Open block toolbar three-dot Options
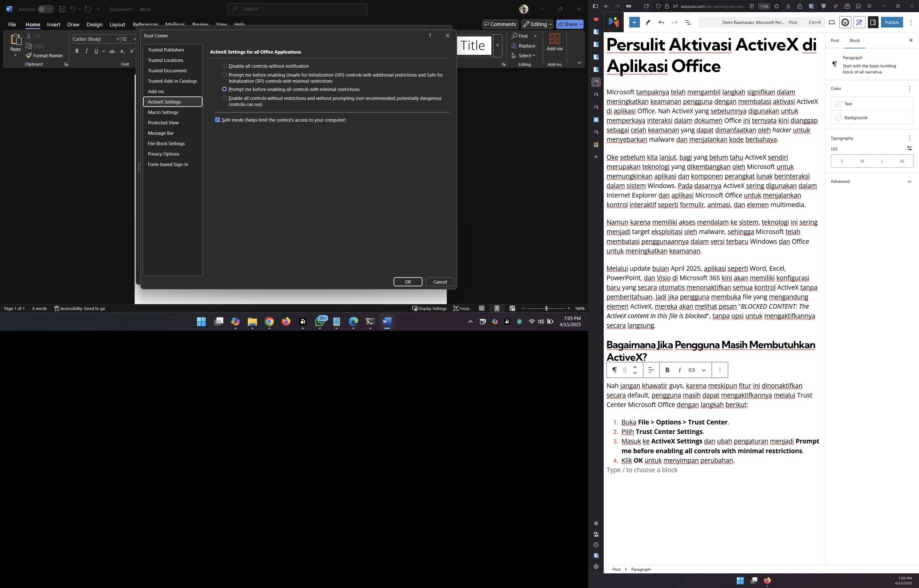919x588 pixels. coord(720,370)
